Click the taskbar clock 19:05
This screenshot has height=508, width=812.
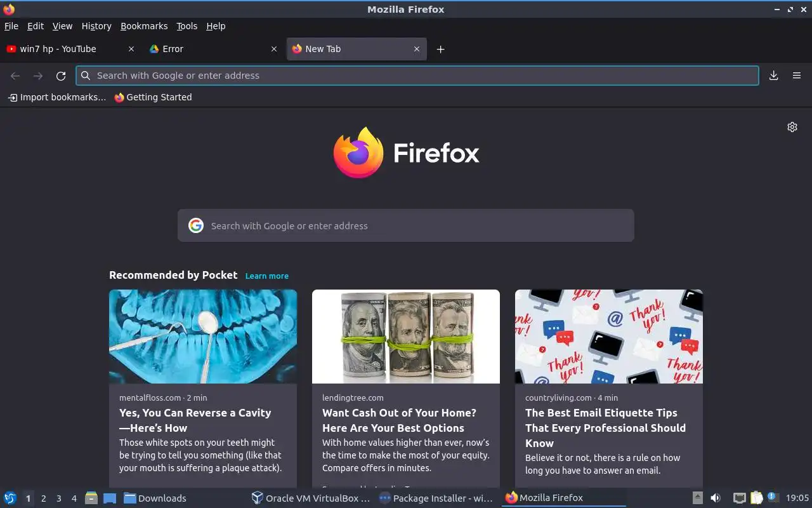797,498
